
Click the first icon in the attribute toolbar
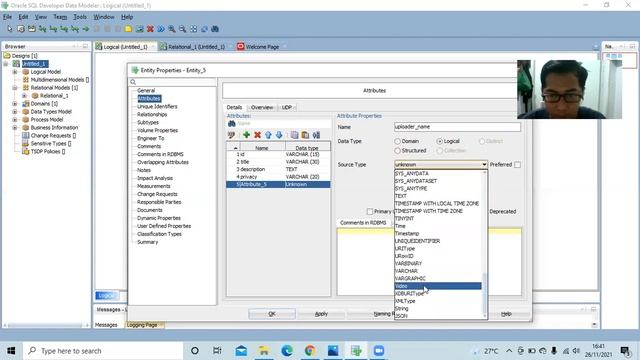[x=231, y=135]
